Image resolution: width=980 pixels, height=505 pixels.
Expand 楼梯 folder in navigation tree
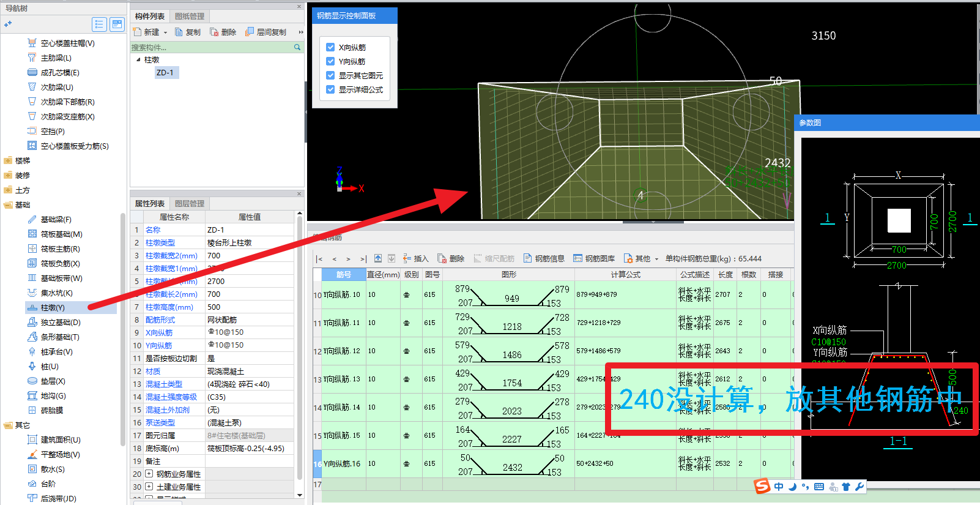(8, 161)
